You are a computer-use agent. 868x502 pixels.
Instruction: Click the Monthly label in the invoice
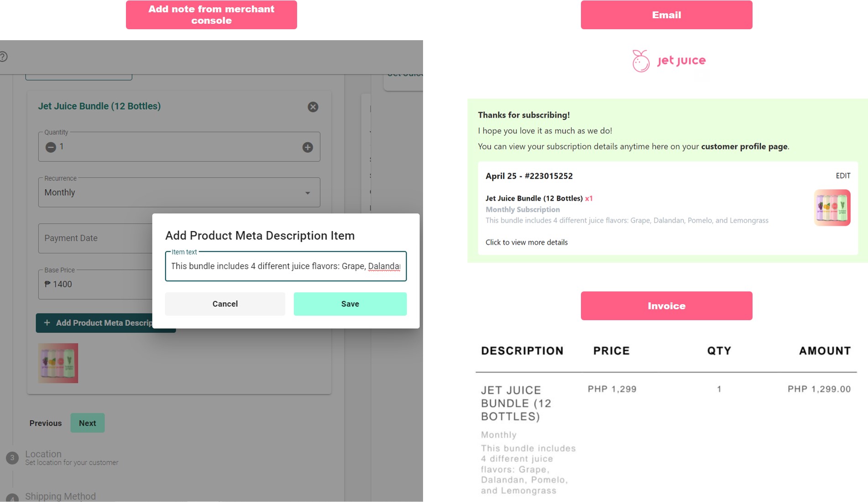click(x=499, y=435)
